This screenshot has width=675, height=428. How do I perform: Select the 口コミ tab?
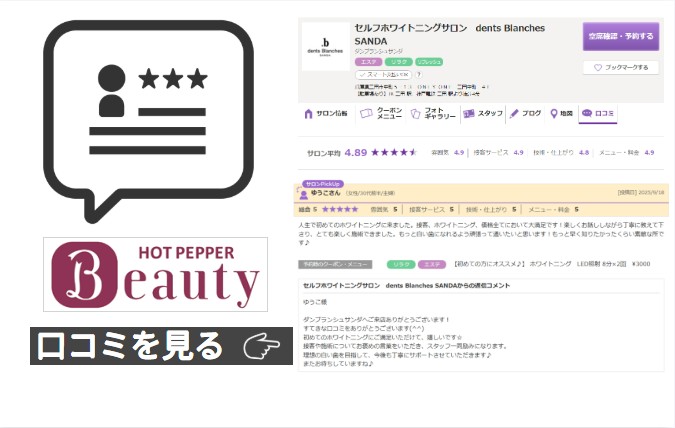(x=598, y=114)
